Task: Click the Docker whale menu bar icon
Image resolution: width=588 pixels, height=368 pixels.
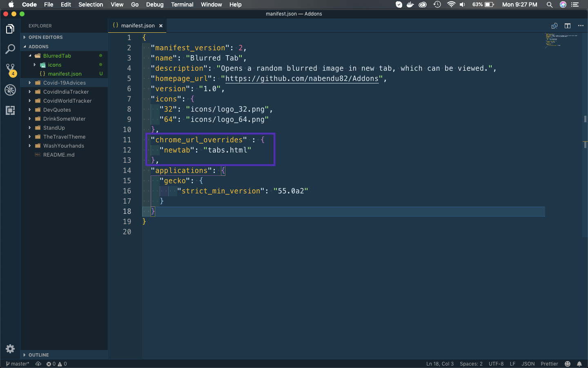Action: [x=410, y=4]
